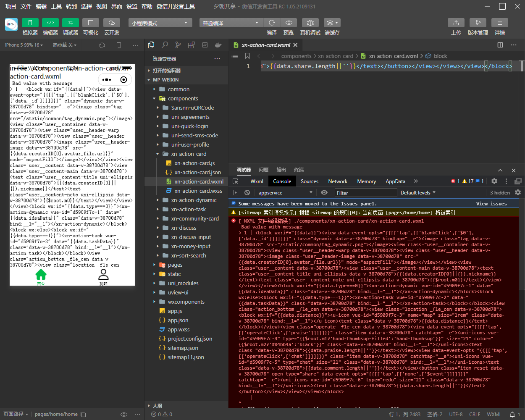Click the Home tab in simulator

pyautogui.click(x=41, y=276)
